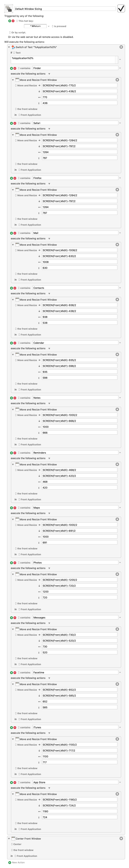This screenshot has width=129, height=868.
Task: Click the New Action link
Action: pyautogui.click(x=18, y=863)
